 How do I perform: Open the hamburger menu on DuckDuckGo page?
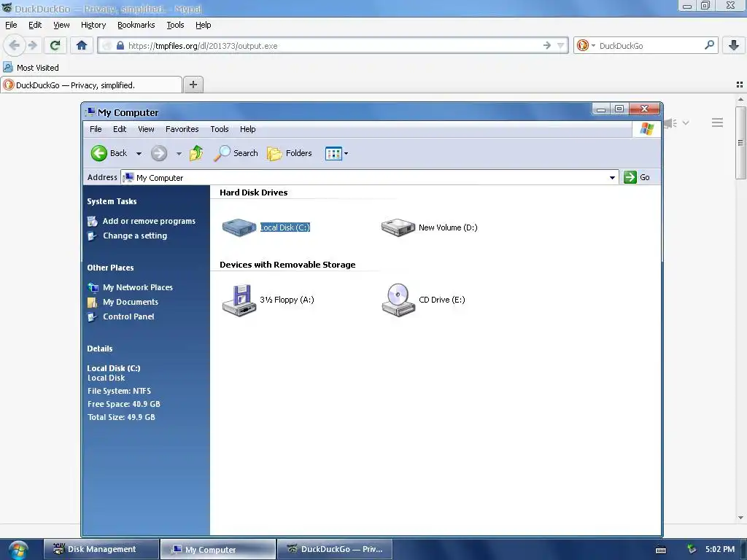pos(718,122)
